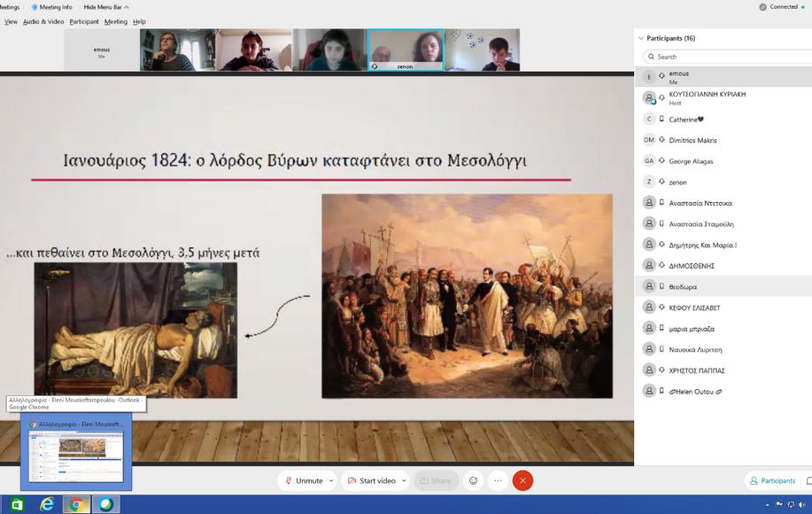Select Helen Outou in participants list

click(723, 391)
